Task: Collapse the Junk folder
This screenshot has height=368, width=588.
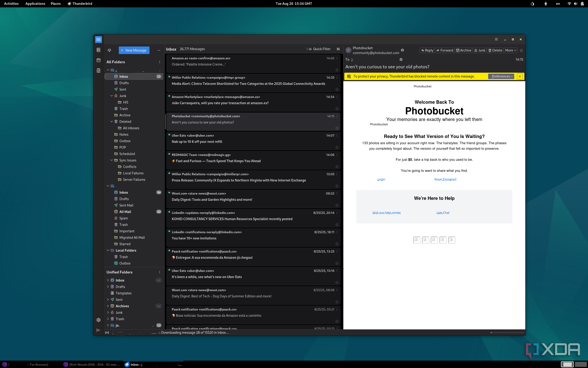Action: 112,96
